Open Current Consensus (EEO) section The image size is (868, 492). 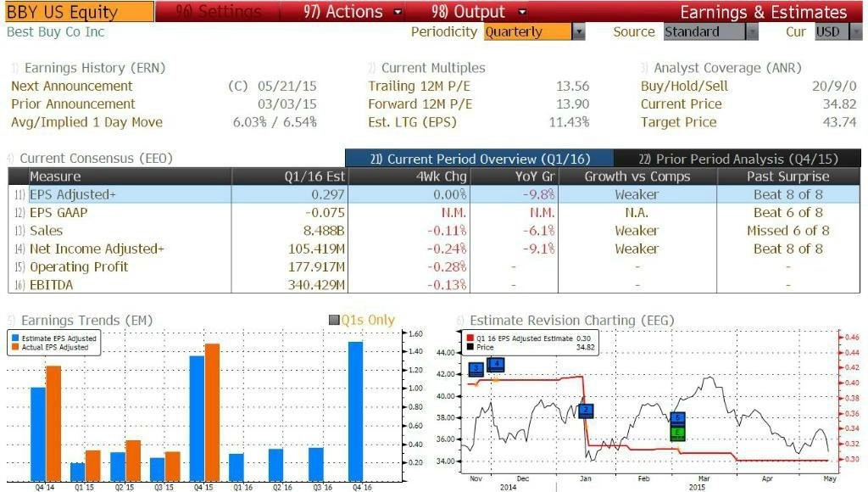click(97, 159)
